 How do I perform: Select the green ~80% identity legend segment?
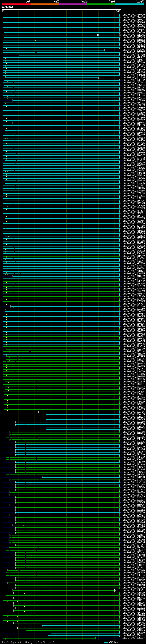pyautogui.click(x=101, y=4)
